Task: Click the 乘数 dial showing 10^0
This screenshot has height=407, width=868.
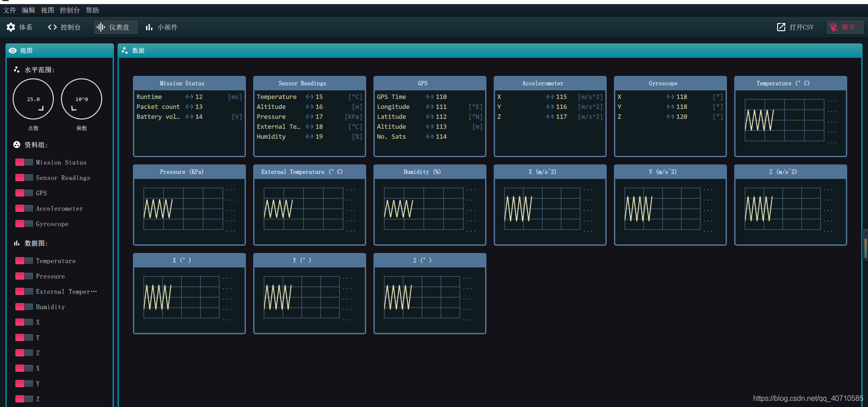Action: tap(81, 99)
